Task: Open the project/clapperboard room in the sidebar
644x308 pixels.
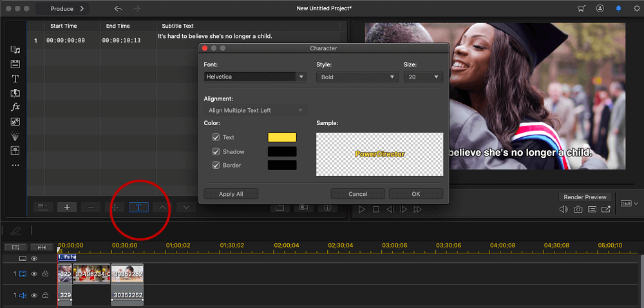Action: pos(15,64)
